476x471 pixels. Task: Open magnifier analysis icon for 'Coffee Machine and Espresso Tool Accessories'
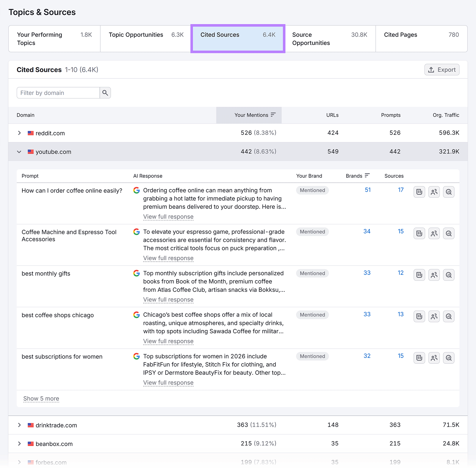point(449,233)
